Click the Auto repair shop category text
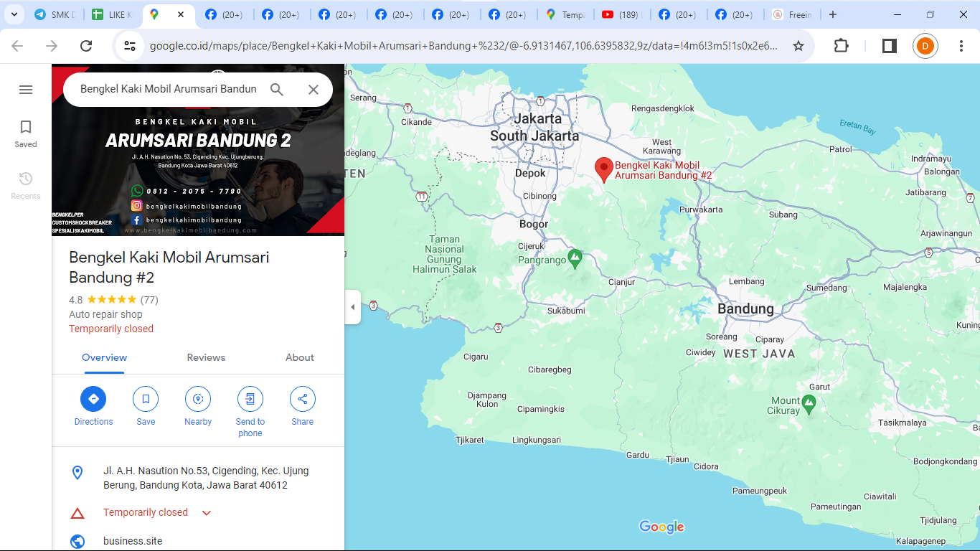This screenshot has height=551, width=980. tap(105, 314)
